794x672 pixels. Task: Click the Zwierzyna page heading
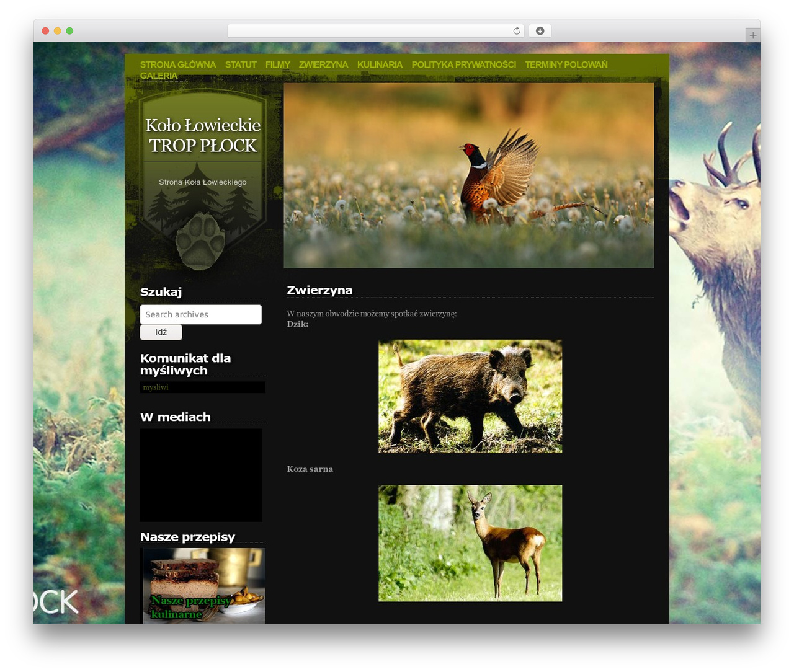[319, 290]
